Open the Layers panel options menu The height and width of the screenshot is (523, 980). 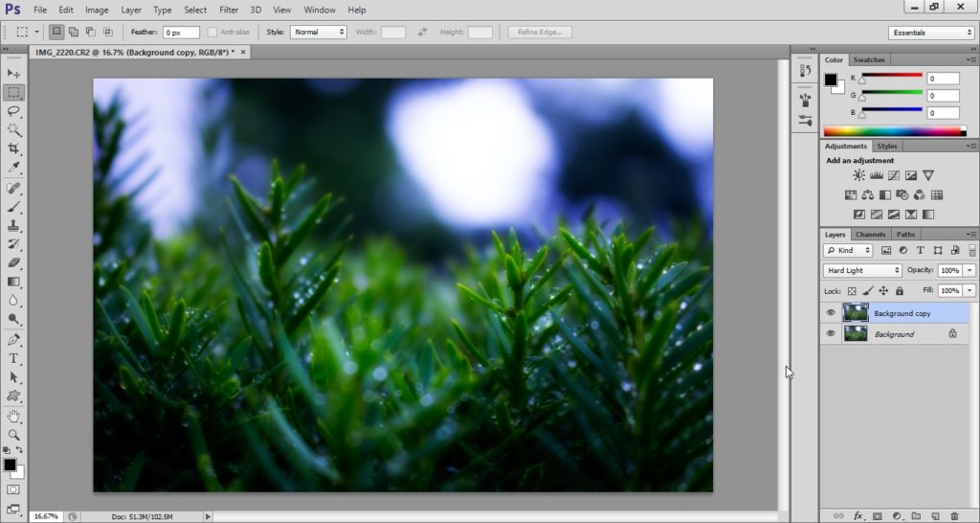point(971,235)
